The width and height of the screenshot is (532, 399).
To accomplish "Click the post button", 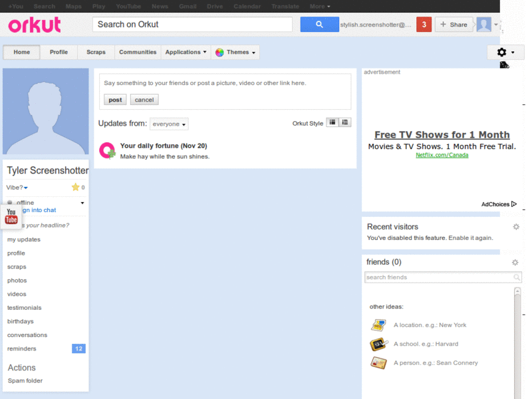I will 115,100.
